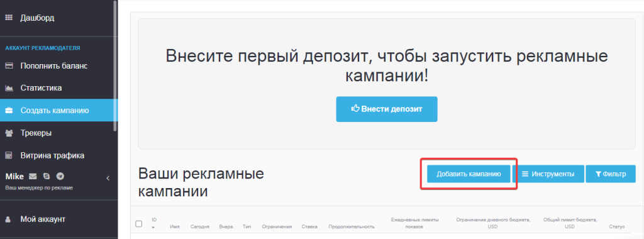
Task: Click the Вчера column header
Action: pyautogui.click(x=226, y=226)
